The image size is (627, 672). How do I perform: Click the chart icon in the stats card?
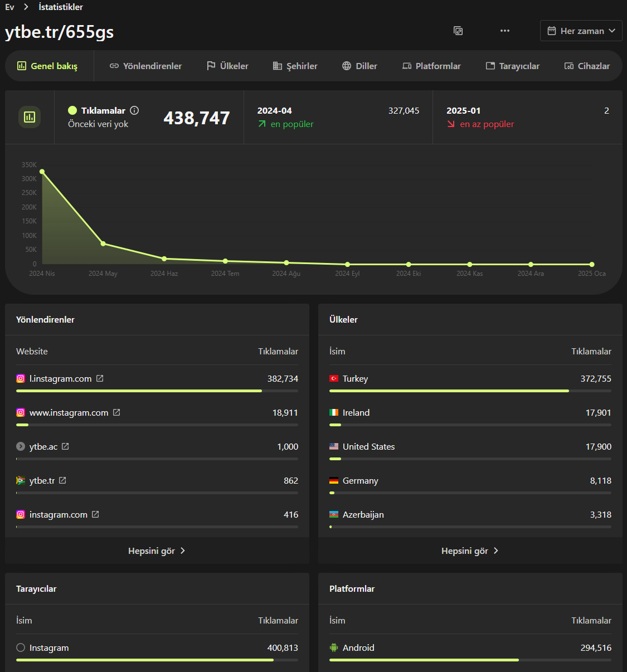pos(30,117)
